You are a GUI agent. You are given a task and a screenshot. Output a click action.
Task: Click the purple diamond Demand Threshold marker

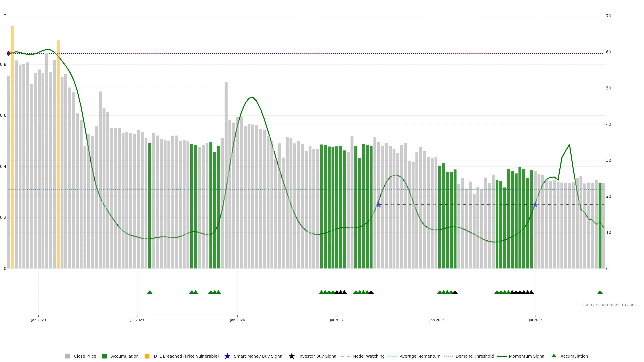tap(9, 53)
